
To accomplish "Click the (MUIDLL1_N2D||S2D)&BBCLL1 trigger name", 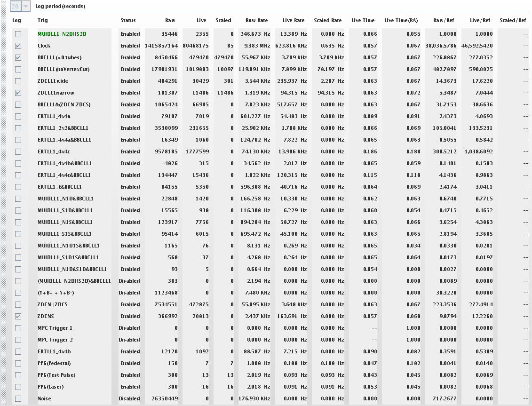I will 74,281.
